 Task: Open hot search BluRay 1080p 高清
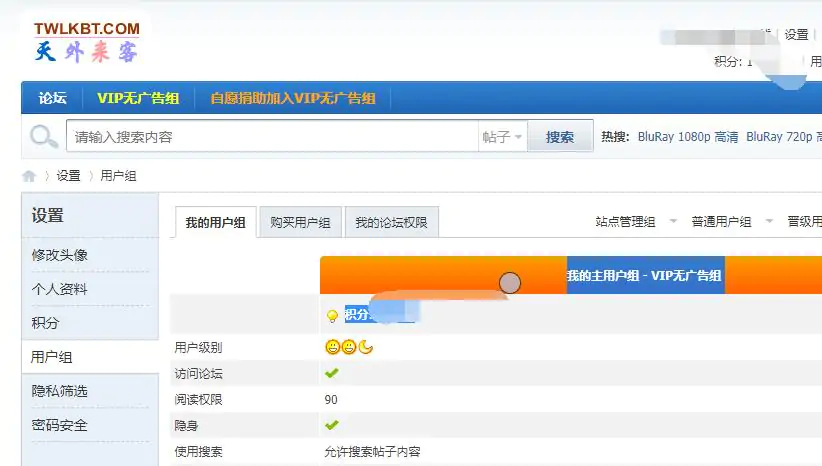(688, 137)
